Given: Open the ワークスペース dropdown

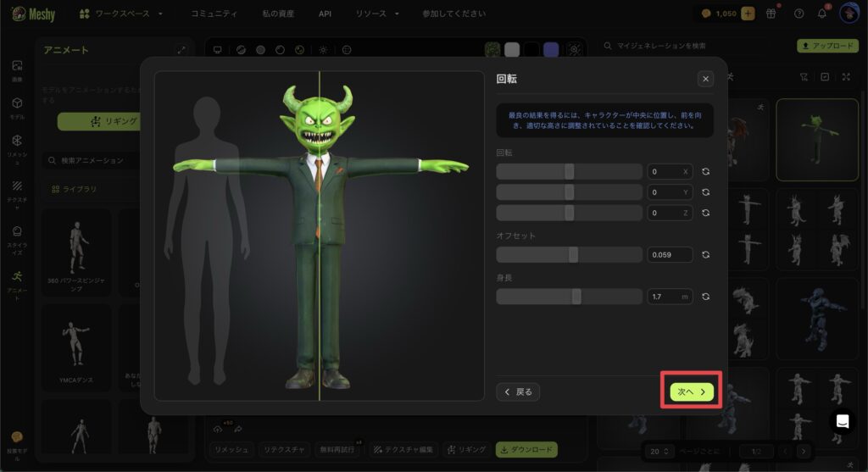Looking at the screenshot, I should click(121, 14).
